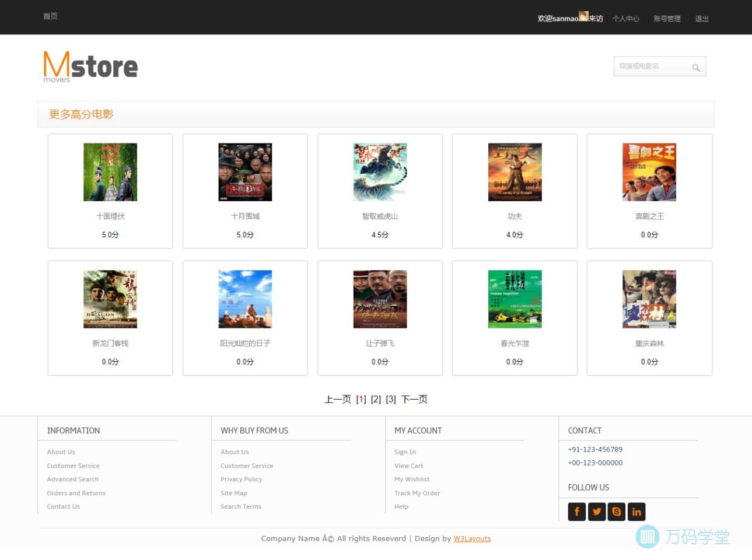The width and height of the screenshot is (752, 560).
Task: Open 账号管理 in the top bar
Action: coord(667,19)
